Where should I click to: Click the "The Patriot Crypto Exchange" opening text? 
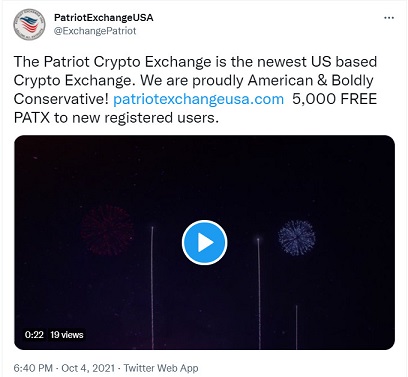(x=113, y=62)
